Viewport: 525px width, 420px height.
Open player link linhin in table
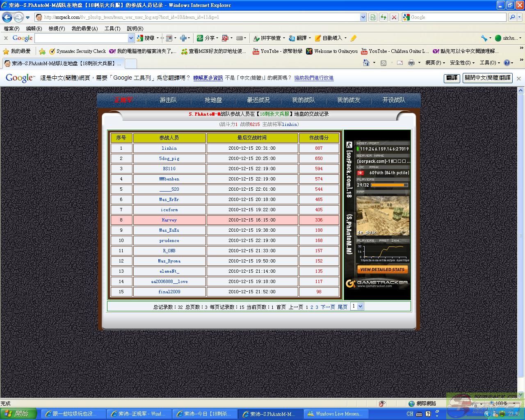[169, 148]
